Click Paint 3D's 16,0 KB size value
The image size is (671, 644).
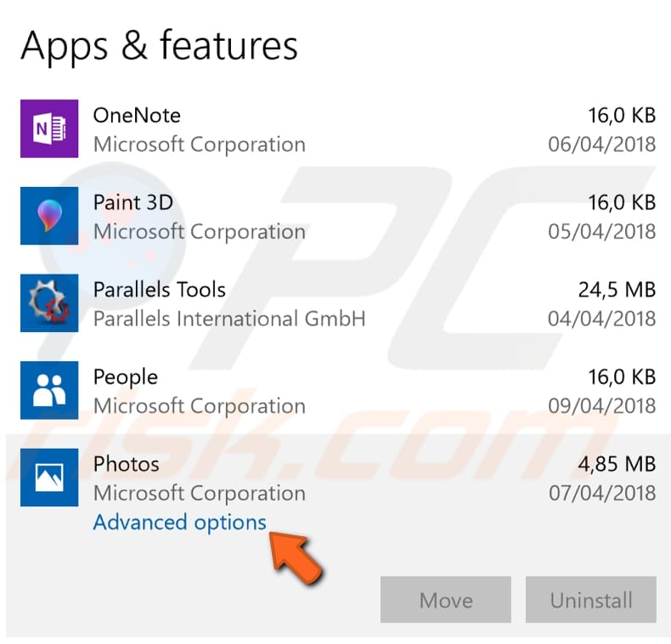622,202
